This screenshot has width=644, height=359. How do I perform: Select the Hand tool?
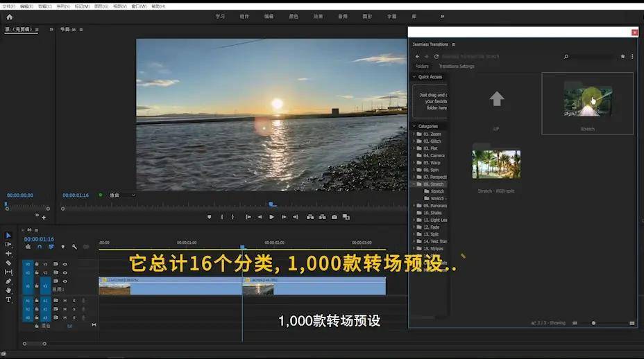(8, 290)
